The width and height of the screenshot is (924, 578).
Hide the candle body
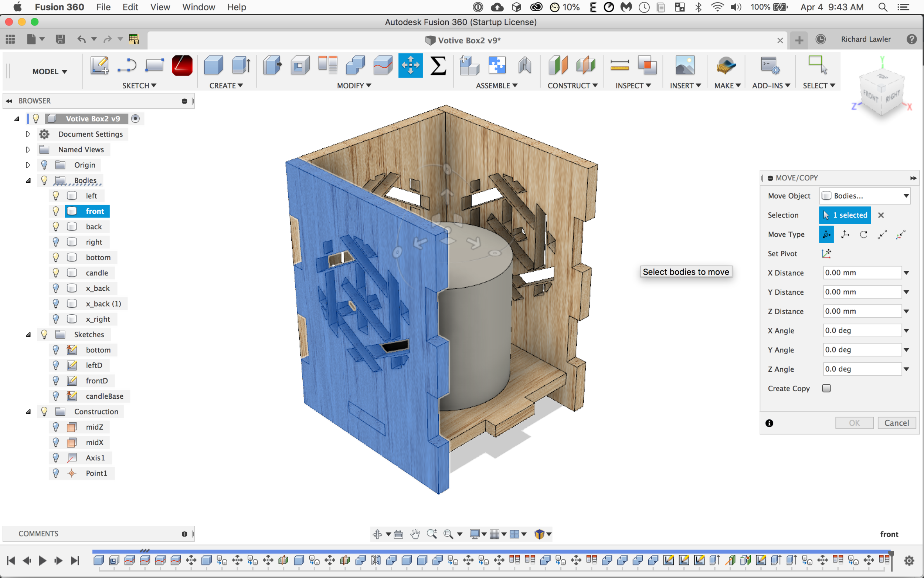[56, 273]
